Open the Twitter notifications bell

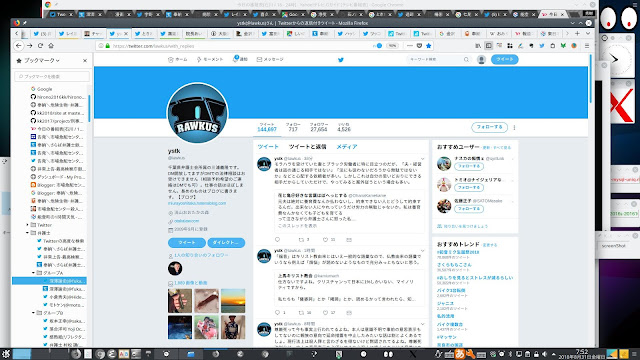(240, 59)
